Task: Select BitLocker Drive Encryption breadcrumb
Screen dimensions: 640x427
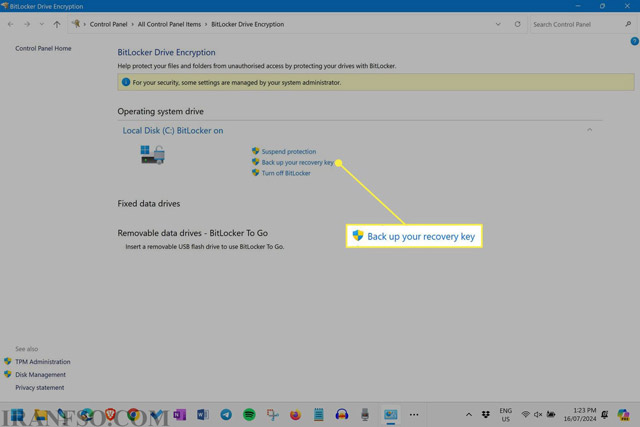Action: (247, 24)
